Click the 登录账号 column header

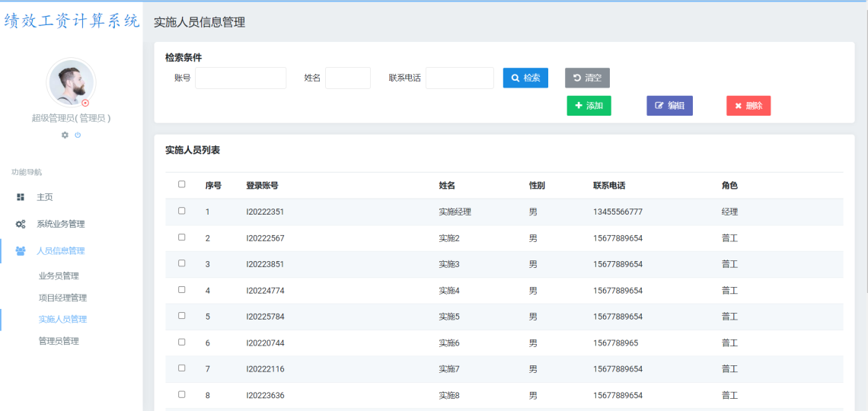click(x=263, y=186)
